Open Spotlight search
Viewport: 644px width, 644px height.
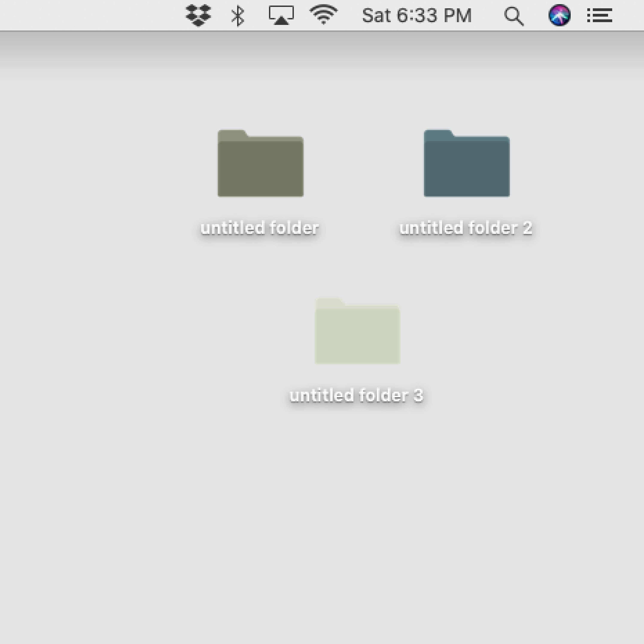[x=513, y=15]
